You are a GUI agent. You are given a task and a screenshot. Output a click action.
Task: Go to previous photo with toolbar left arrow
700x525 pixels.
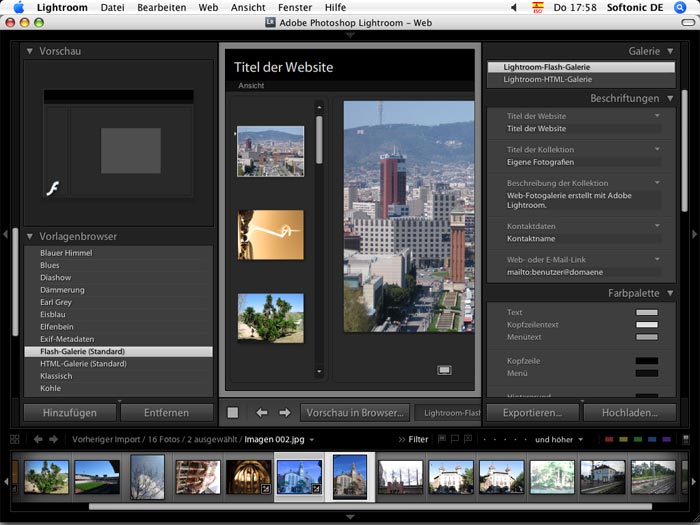pyautogui.click(x=262, y=412)
